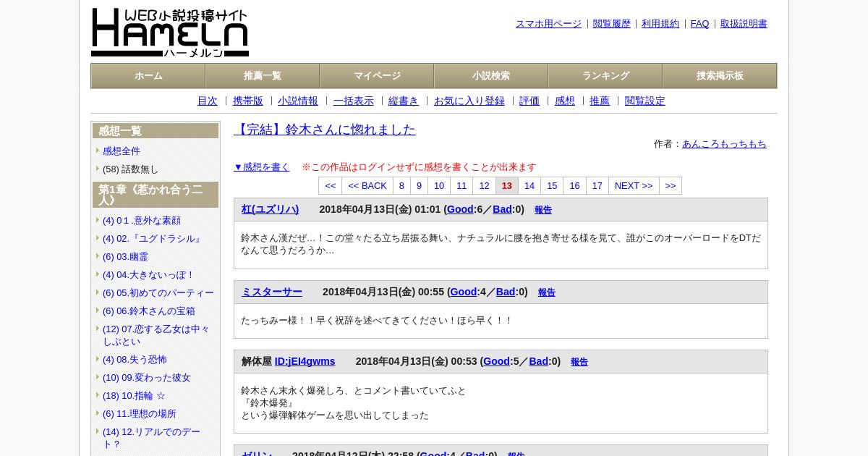Open commenter ミスターサー profile
Screen dimensions: 868x456
(x=272, y=292)
